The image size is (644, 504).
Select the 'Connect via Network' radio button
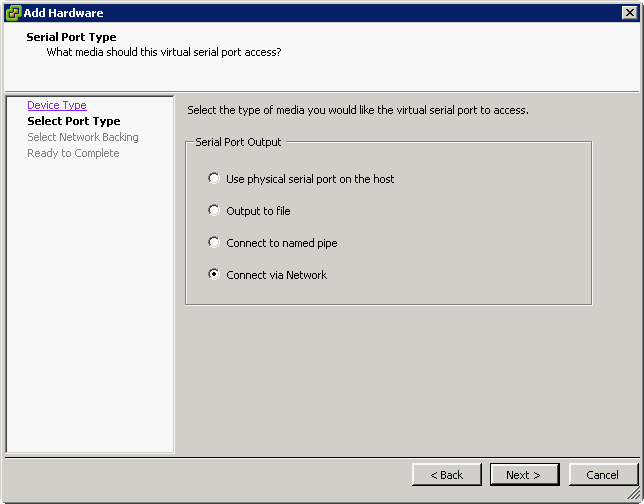pos(214,274)
